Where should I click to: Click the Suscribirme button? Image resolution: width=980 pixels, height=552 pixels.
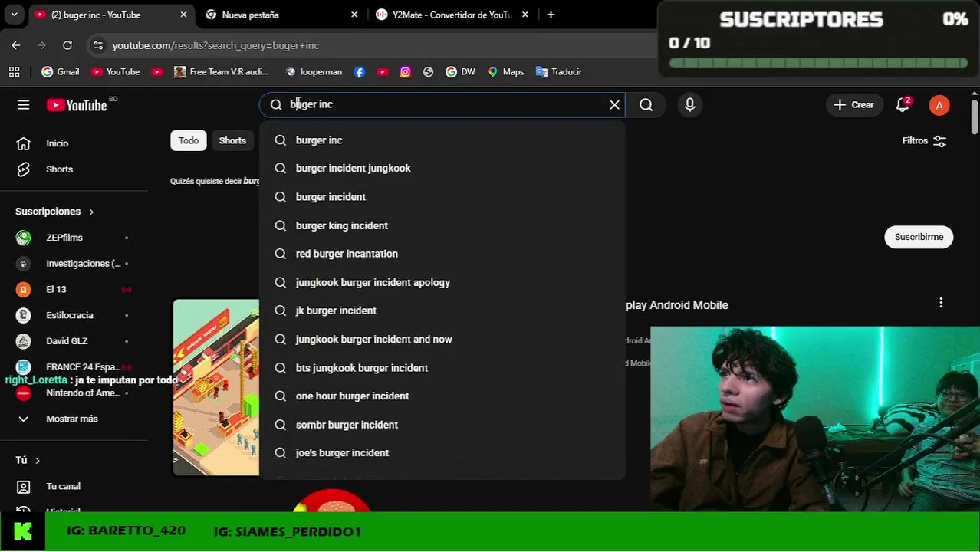(x=919, y=237)
